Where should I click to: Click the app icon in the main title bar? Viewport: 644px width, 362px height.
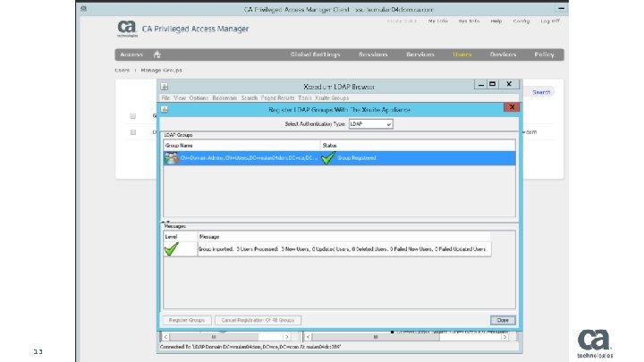(x=84, y=9)
